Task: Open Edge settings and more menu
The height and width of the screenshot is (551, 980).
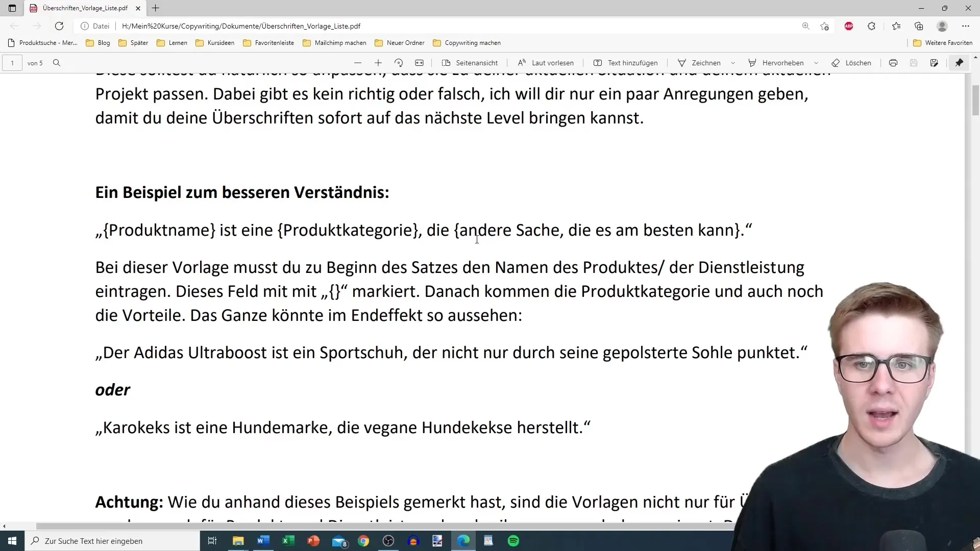Action: 965,26
